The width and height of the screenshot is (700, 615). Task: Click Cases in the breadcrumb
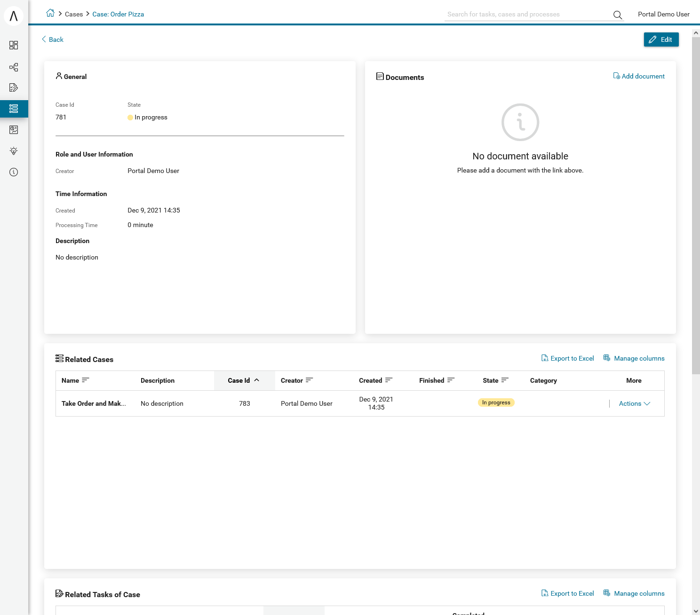[x=74, y=14]
